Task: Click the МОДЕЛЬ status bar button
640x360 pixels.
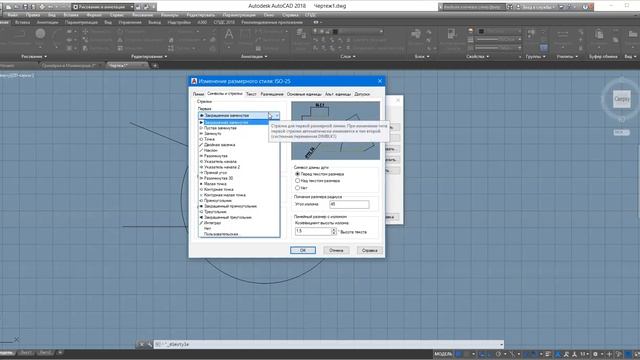Action: pyautogui.click(x=443, y=354)
